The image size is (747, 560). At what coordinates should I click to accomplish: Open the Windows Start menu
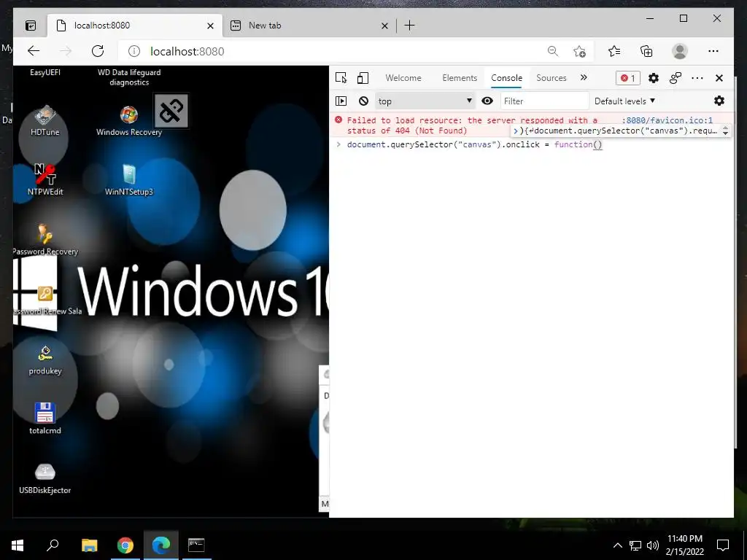pos(18,545)
